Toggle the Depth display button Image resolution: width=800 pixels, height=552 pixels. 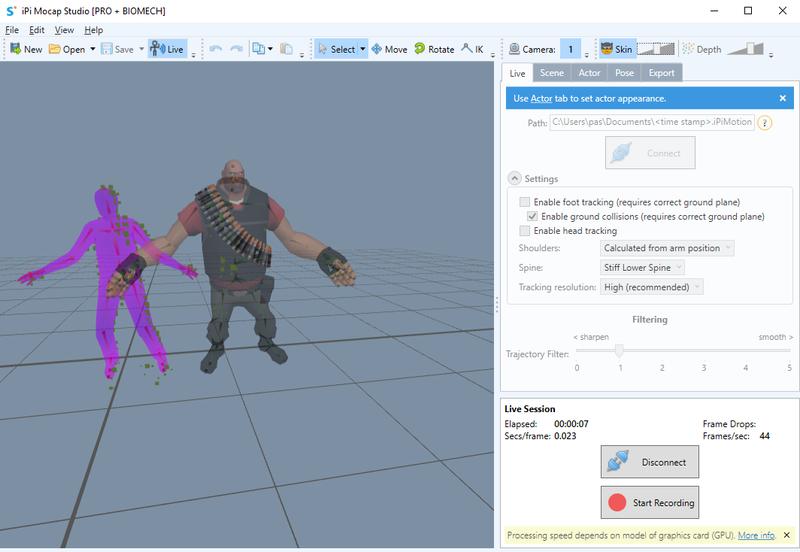701,49
